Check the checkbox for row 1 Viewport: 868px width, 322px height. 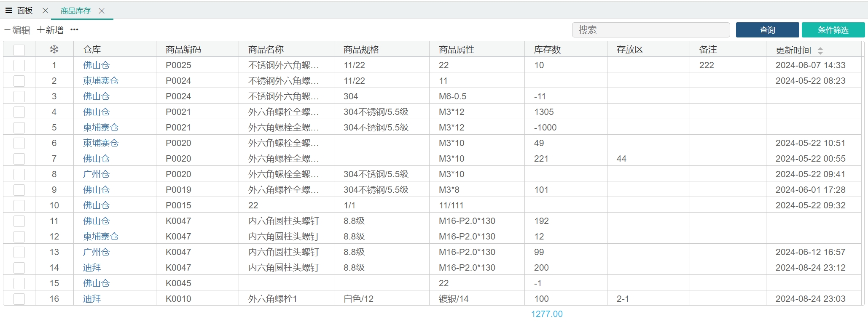click(19, 65)
